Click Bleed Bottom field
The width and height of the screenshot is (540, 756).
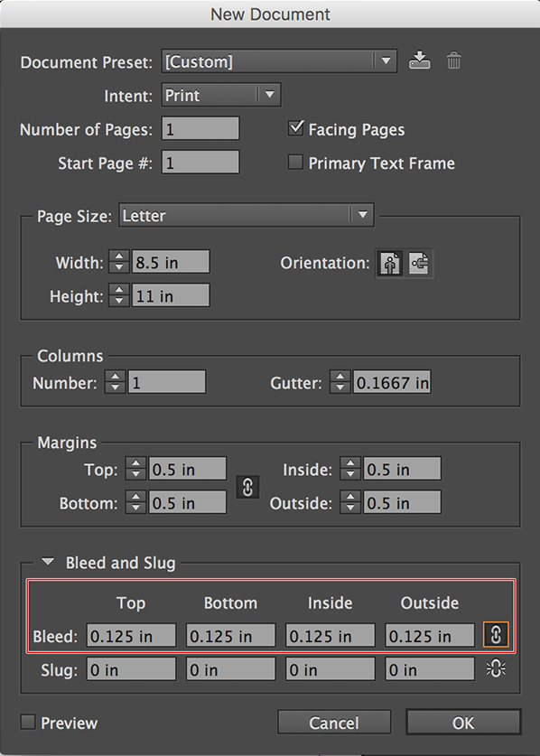pyautogui.click(x=231, y=635)
